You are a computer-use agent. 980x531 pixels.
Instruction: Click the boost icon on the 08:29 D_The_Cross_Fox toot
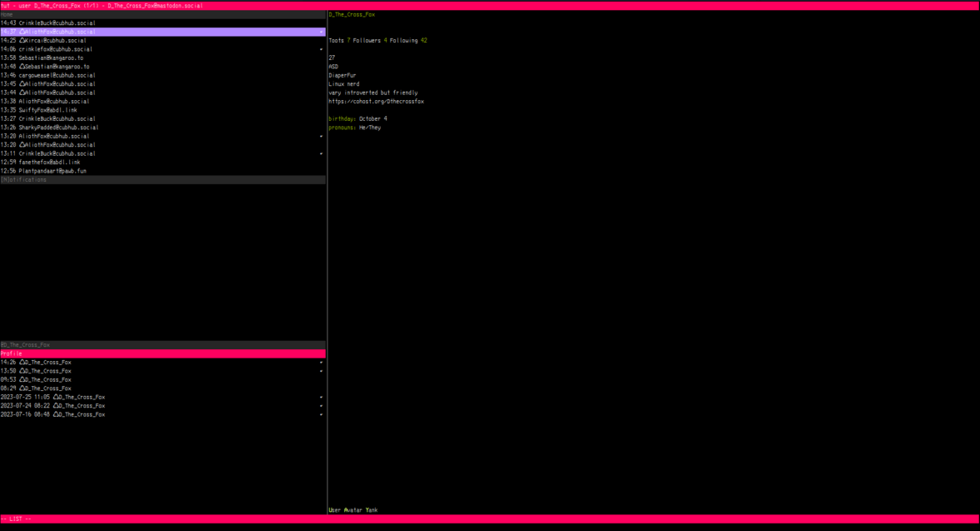click(22, 388)
